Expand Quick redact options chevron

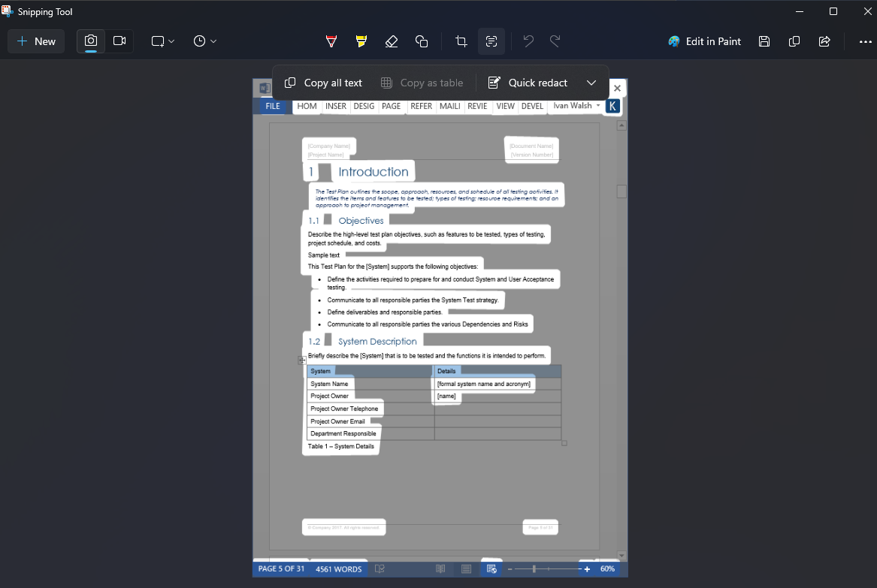591,83
